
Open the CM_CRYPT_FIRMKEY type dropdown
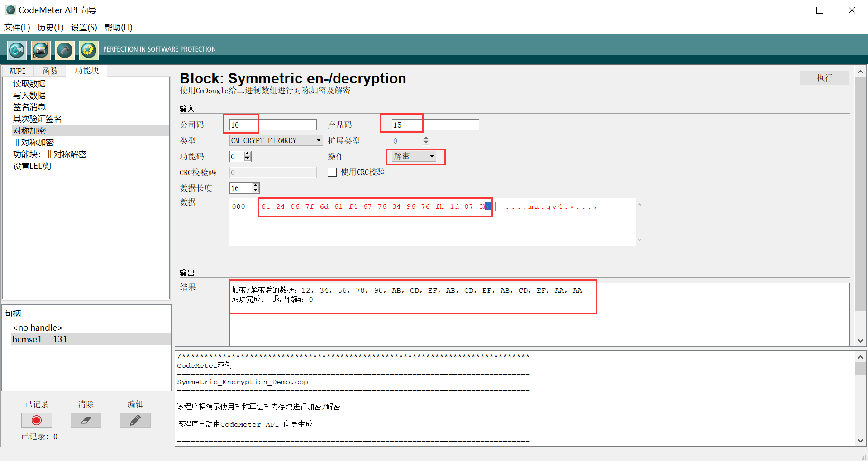319,141
